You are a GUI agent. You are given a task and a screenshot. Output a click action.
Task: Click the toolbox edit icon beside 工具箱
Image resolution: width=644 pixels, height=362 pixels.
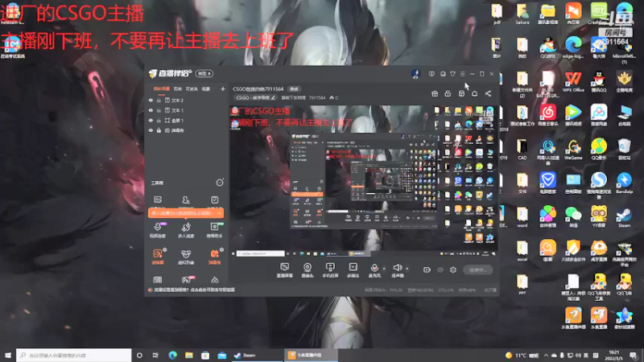(220, 183)
